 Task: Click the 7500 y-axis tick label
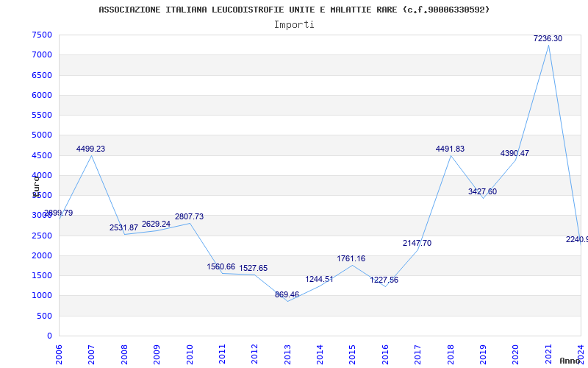coord(42,35)
